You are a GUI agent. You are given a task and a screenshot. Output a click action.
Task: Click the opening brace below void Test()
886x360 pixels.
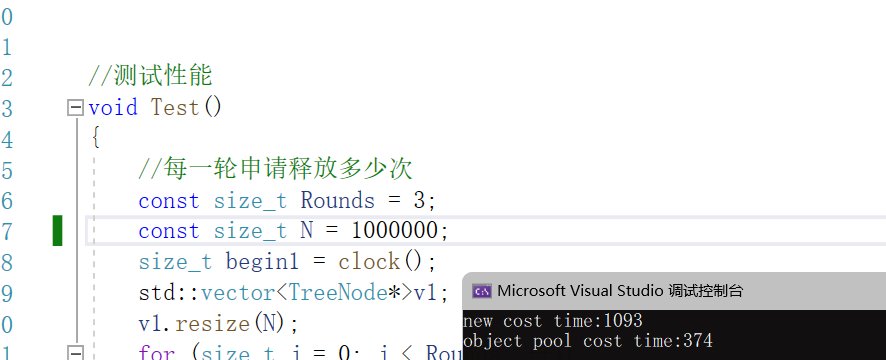95,138
